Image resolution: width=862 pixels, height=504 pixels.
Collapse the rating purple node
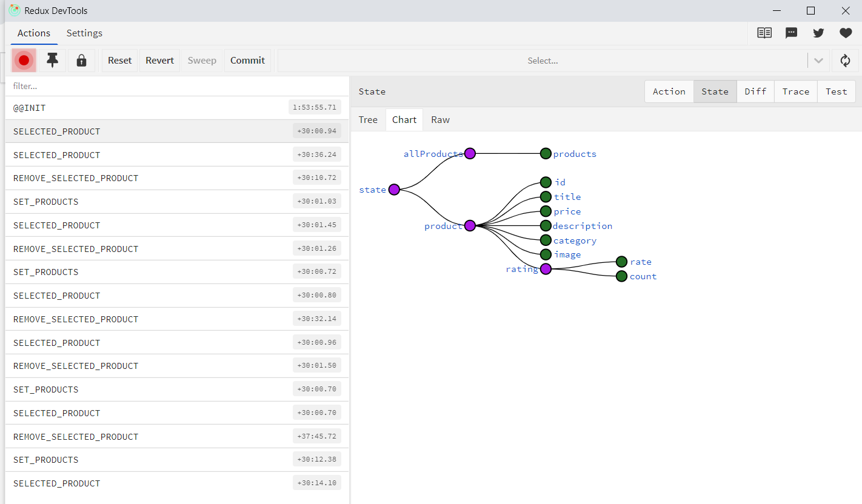[546, 269]
